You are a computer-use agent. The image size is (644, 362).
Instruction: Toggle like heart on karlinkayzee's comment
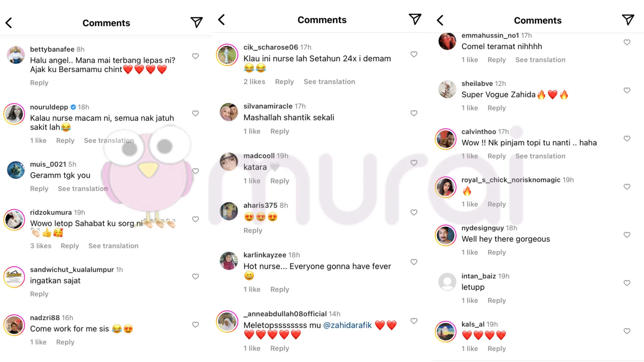click(x=414, y=262)
